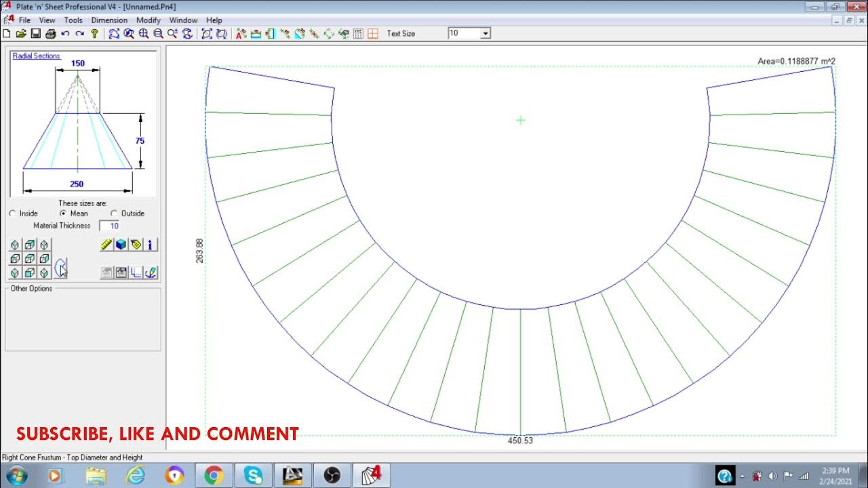The width and height of the screenshot is (868, 488).
Task: Click the pencil sketch icon in panel
Action: point(151,272)
